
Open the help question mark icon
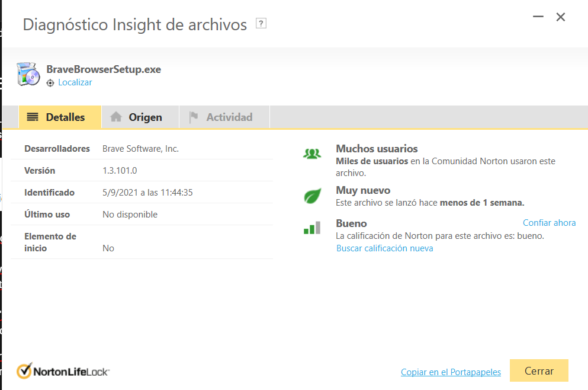tap(261, 23)
